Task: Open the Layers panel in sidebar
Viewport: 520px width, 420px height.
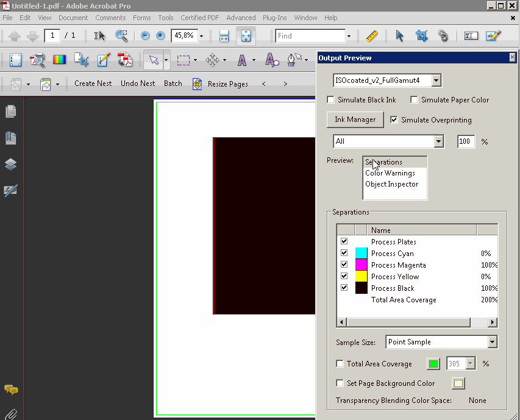Action: point(10,165)
